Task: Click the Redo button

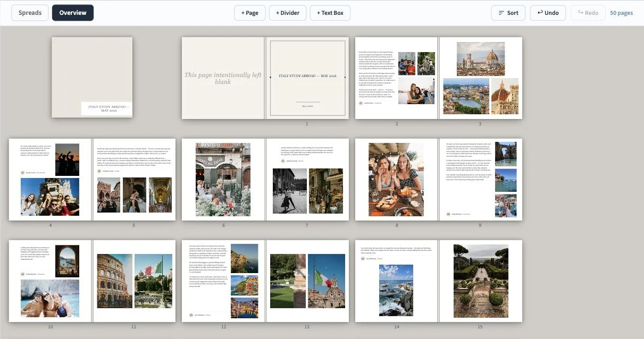Action: (588, 13)
